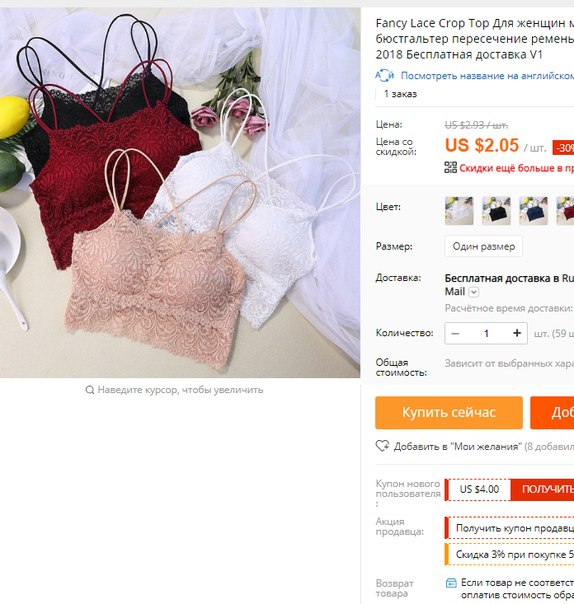Click the heart wishlist icon
The width and height of the screenshot is (574, 604).
click(x=383, y=446)
